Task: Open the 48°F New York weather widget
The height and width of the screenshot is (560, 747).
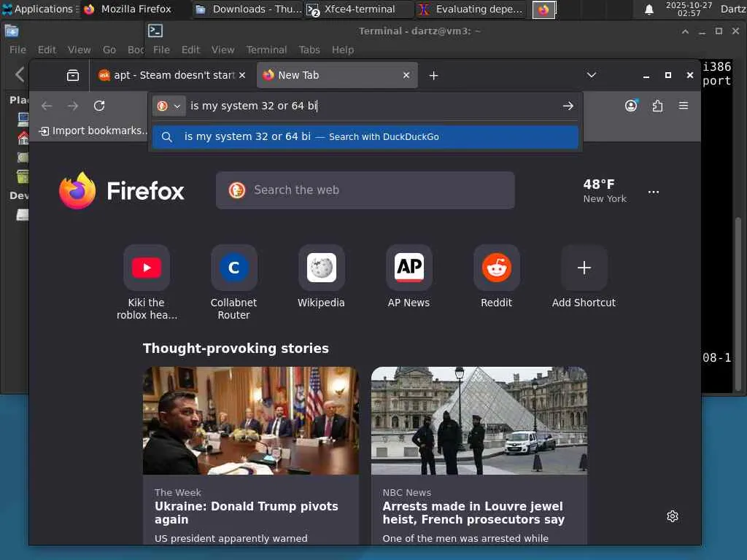Action: click(605, 191)
